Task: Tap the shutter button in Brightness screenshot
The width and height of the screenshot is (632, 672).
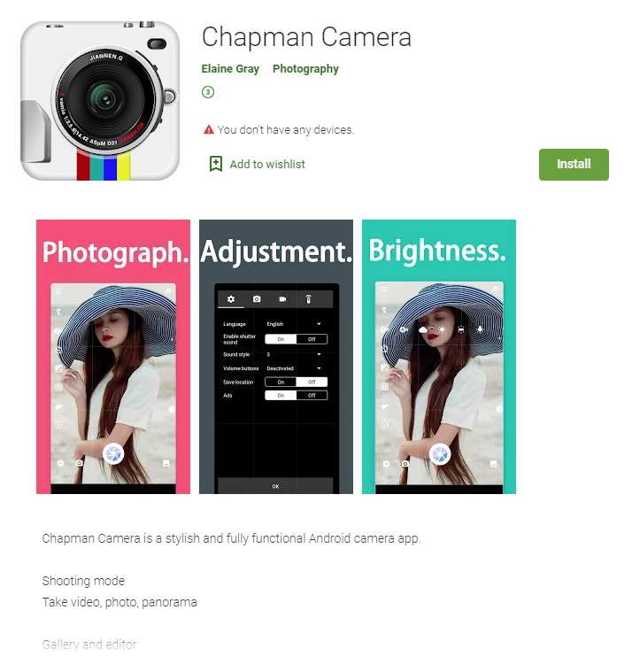Action: coord(440,454)
